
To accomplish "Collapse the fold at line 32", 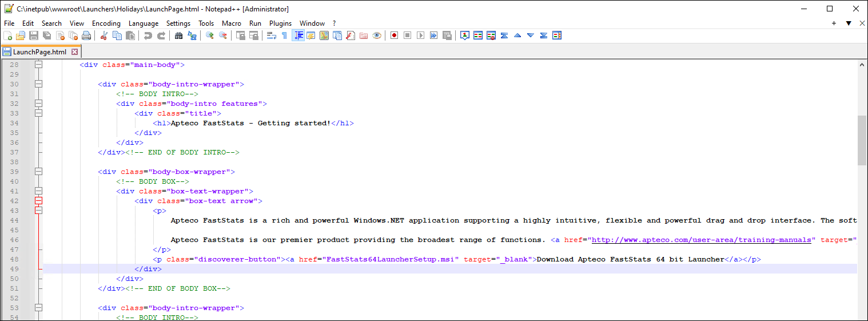I will pos(39,104).
